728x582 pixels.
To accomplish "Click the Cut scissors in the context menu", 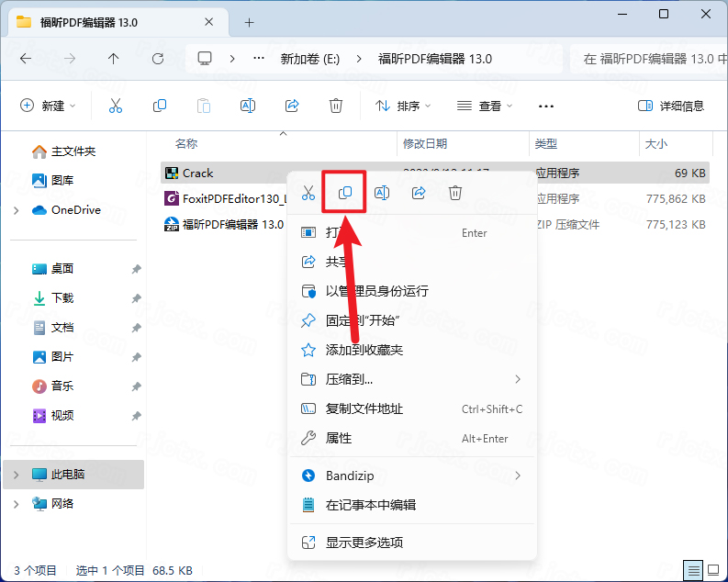I will (x=308, y=193).
